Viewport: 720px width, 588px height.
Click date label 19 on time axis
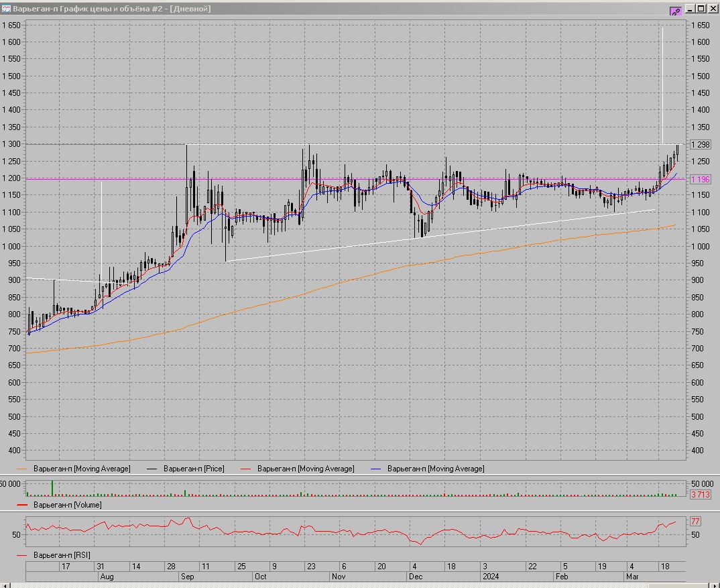[602, 567]
